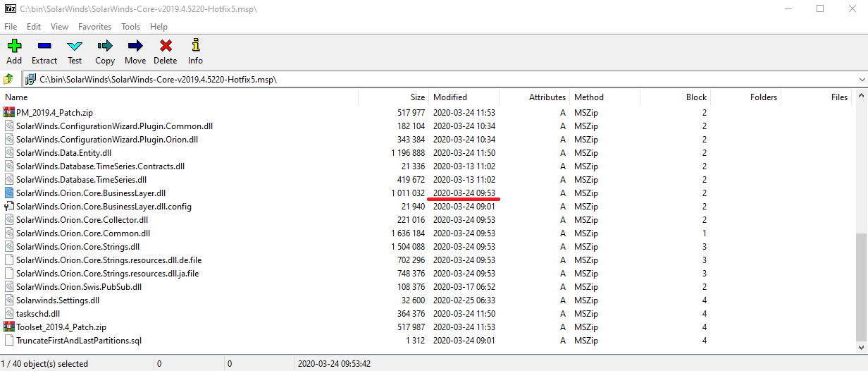Expand the address bar path dropdown
Screen dimensions: 868x371
862,79
